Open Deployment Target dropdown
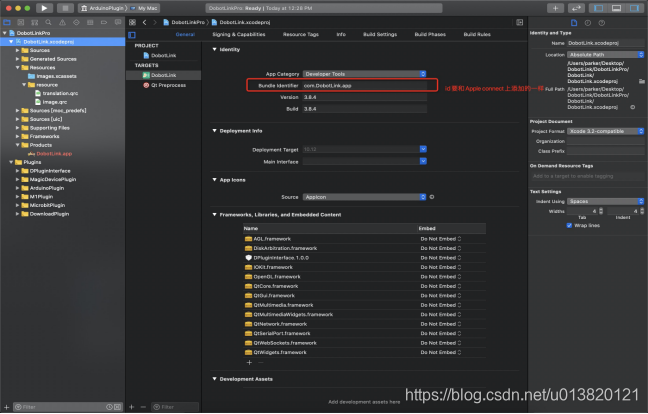 364,149
